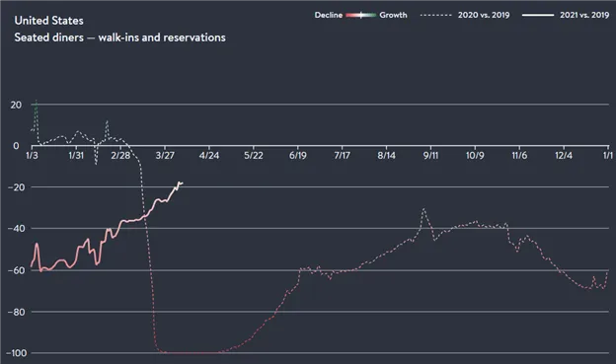Click the 6/19 date label on axis
This screenshot has height=364, width=616.
[x=298, y=156]
